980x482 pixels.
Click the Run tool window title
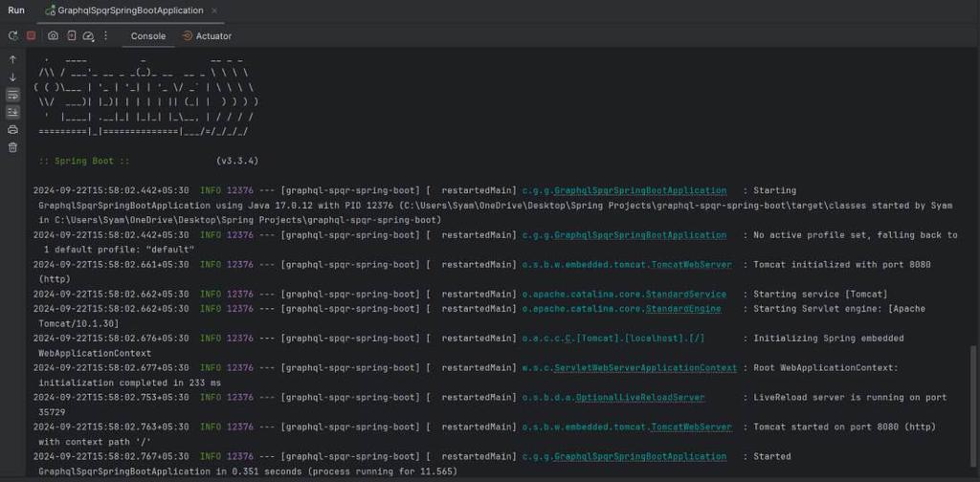[x=16, y=11]
